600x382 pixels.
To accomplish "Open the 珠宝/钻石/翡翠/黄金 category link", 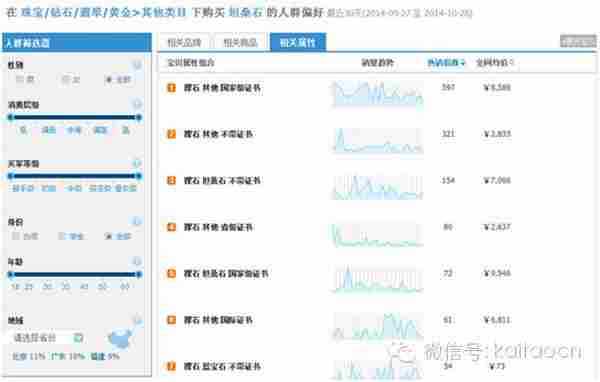I will [x=76, y=12].
